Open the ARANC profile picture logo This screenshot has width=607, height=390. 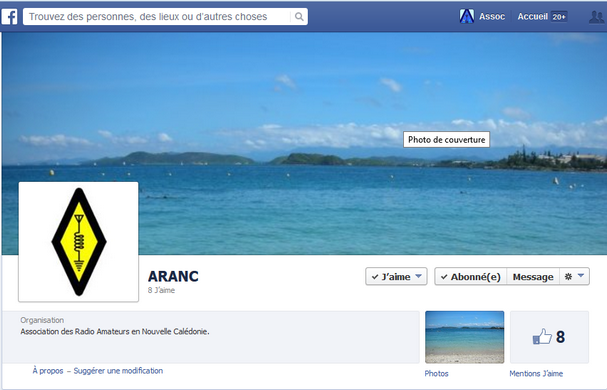(79, 242)
